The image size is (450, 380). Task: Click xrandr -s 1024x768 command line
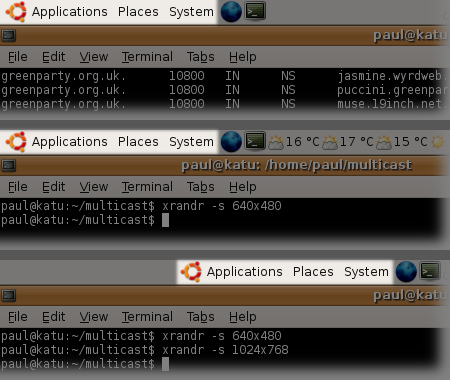(145, 350)
